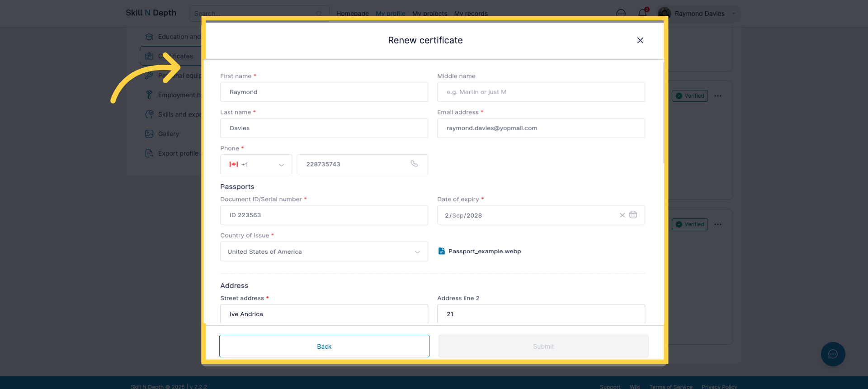Viewport: 868px width, 389px height.
Task: Click the Skills and experience sidebar icon
Action: coord(149,114)
